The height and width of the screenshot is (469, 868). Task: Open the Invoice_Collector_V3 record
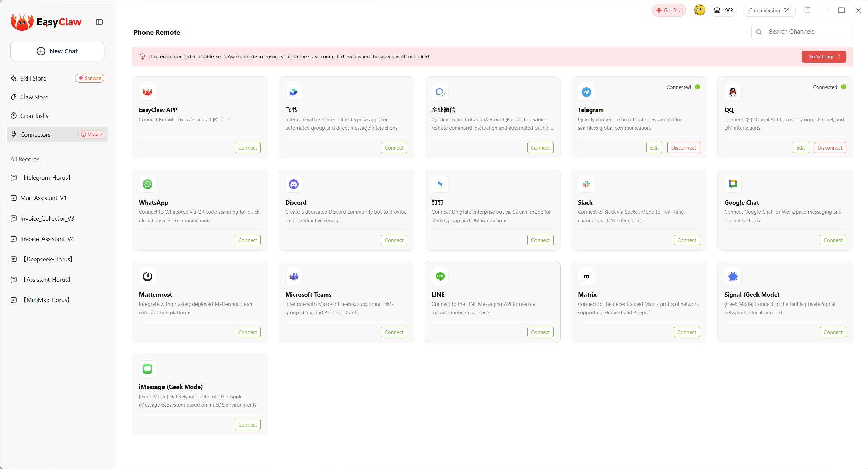point(47,219)
